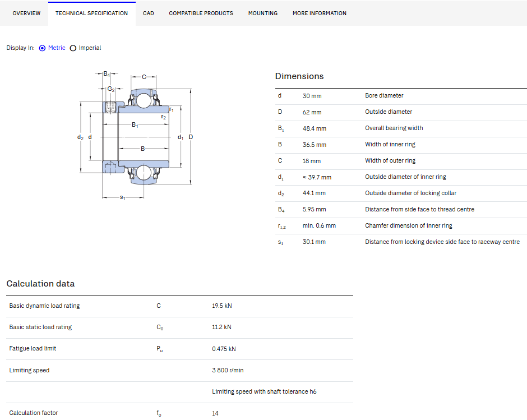The image size is (527, 420).
Task: Click Basic dynamic load rating label
Action: (44, 306)
